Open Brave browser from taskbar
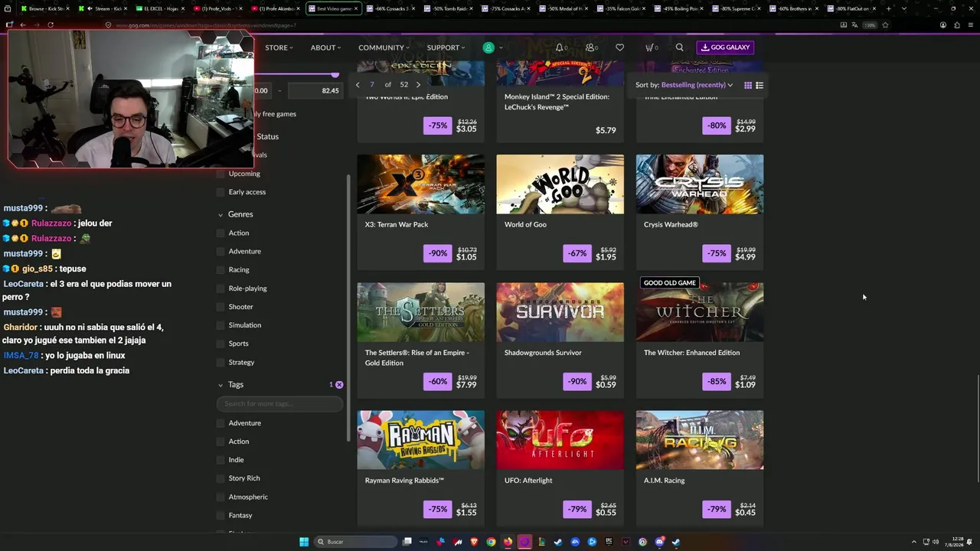The image size is (980, 551). [474, 542]
